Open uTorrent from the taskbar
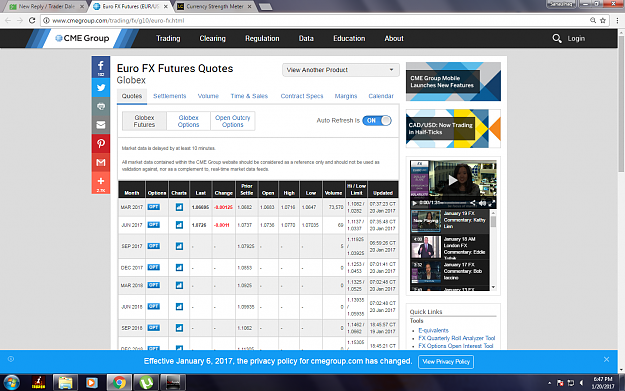Image resolution: width=625 pixels, height=391 pixels. [146, 383]
